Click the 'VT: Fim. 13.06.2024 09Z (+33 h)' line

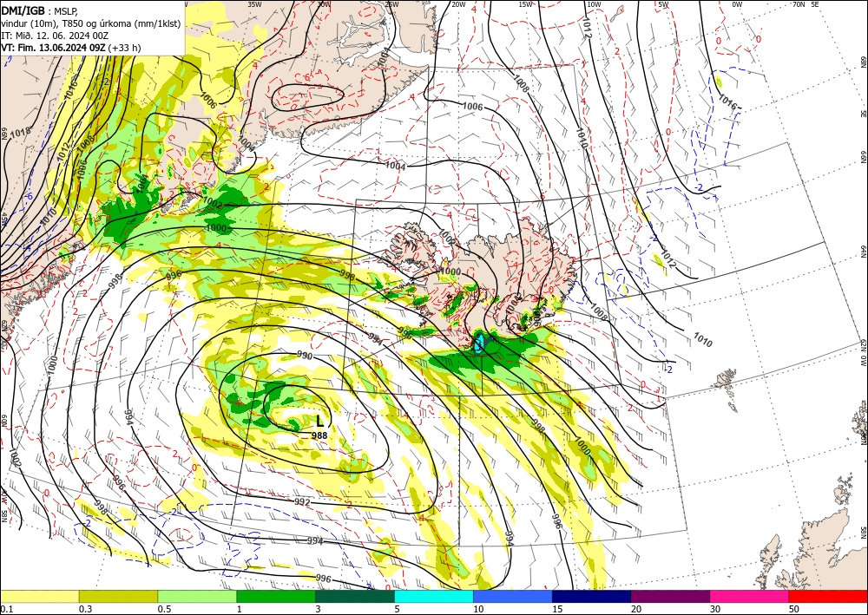[71, 48]
